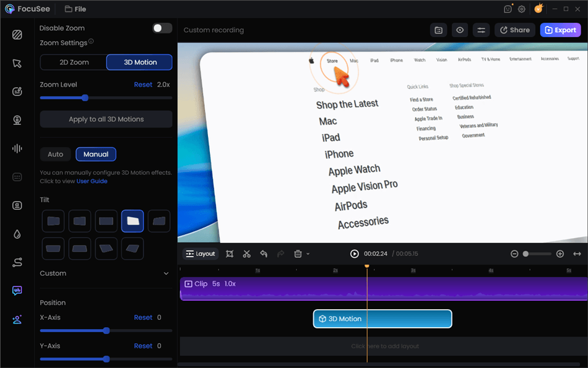Select the last tilt preset in second row
The width and height of the screenshot is (588, 368).
[132, 249]
